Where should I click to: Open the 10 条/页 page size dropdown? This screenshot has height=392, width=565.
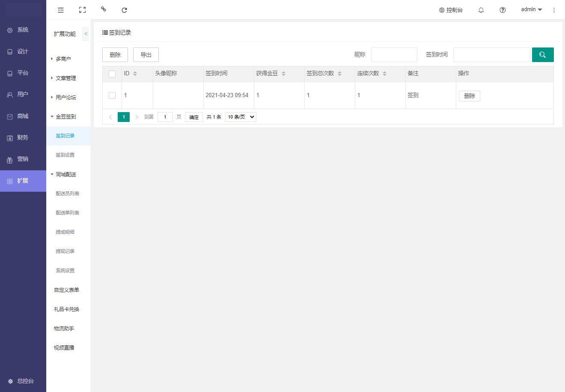(241, 117)
